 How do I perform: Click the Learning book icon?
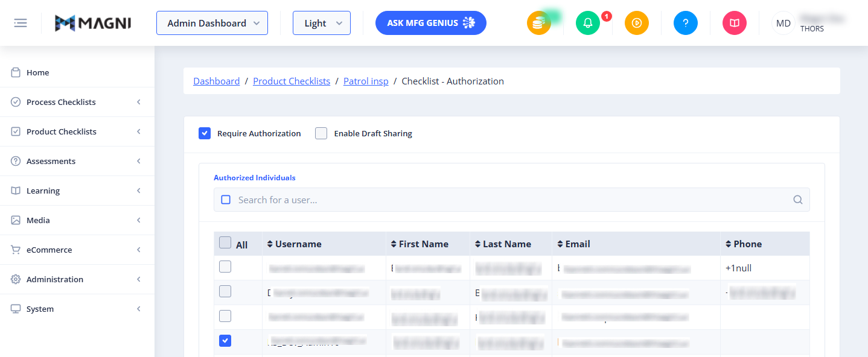pos(16,191)
